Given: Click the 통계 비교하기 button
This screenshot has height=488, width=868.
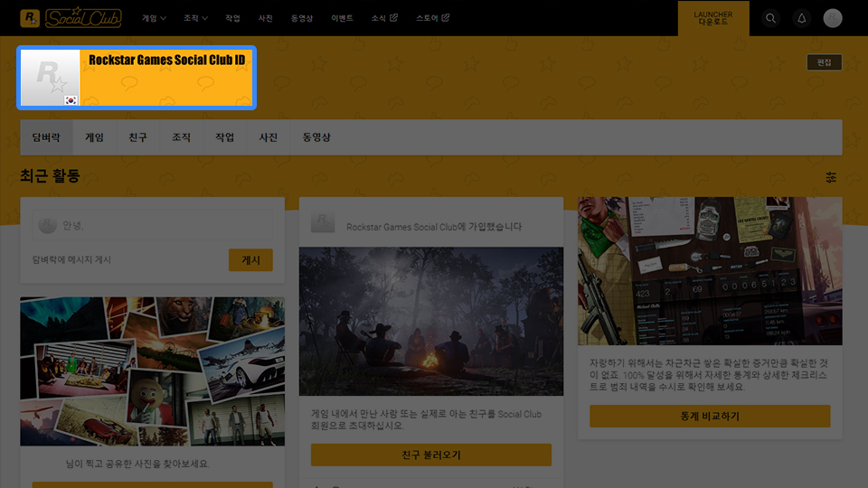Looking at the screenshot, I should [710, 416].
